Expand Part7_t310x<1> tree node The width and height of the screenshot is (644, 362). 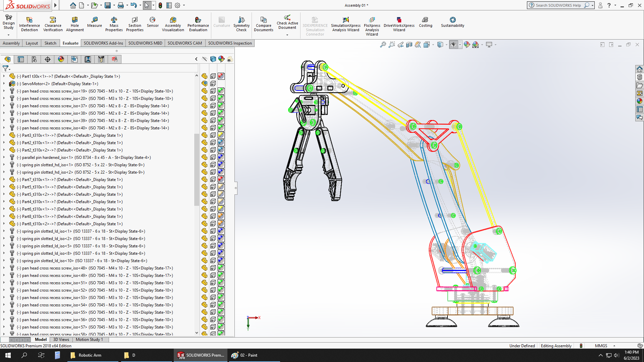[4, 180]
